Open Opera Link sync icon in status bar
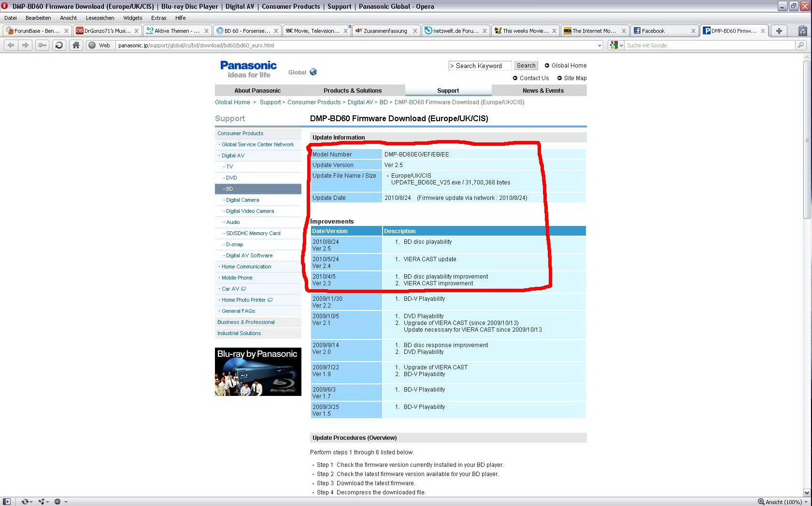Viewport: 812px width, 506px height. pos(26,502)
